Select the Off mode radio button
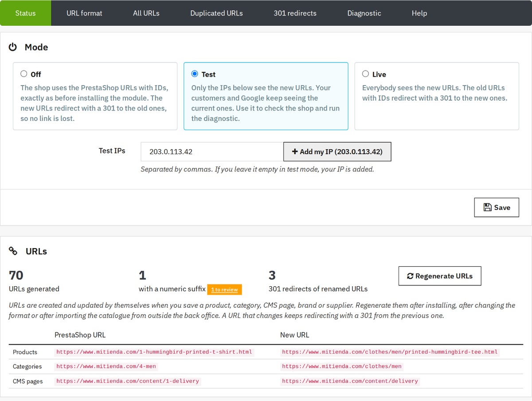Screen dimensions: 532x401 [24, 74]
